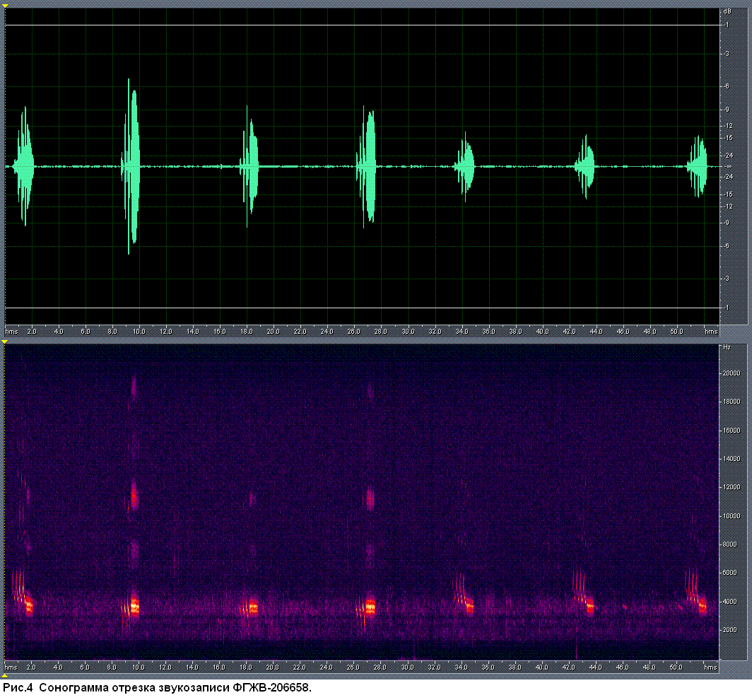
Task: Click the waveform burst near 27 seconds
Action: click(368, 166)
